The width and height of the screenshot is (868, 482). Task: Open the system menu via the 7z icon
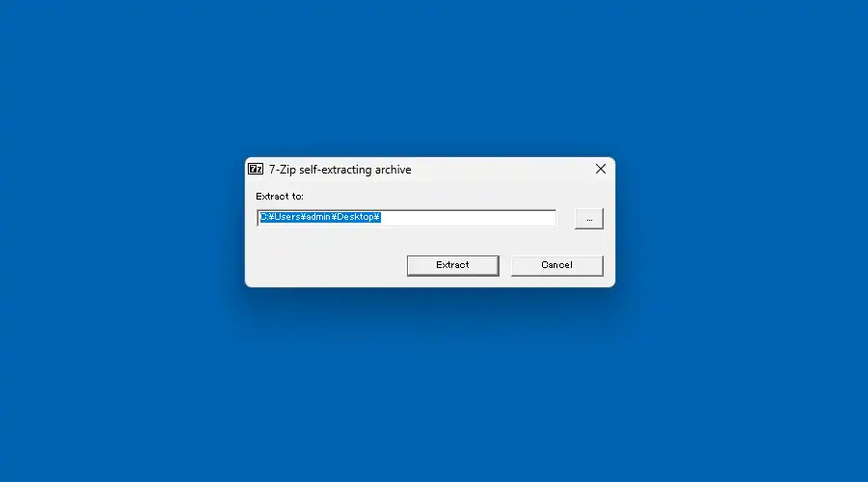(x=256, y=170)
